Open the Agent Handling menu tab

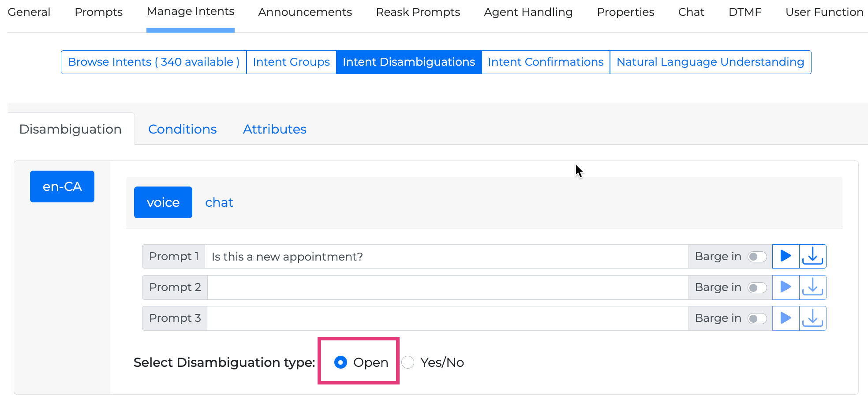tap(528, 12)
